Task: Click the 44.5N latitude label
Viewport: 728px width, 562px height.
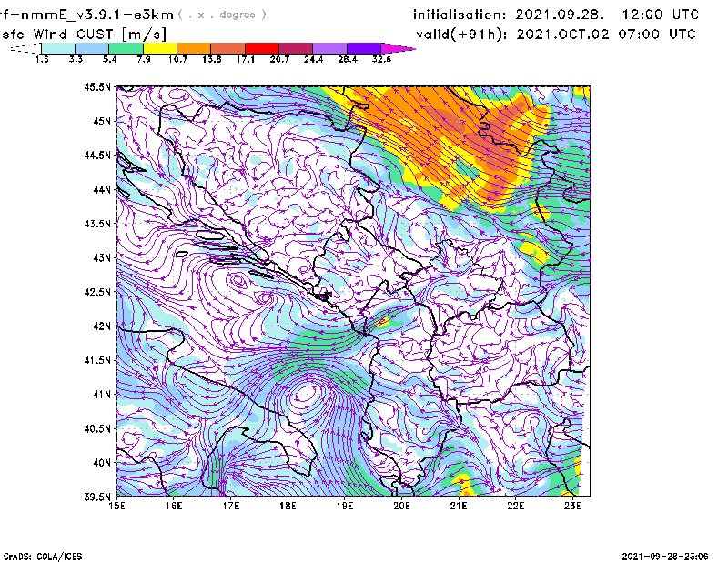Action: 97,155
